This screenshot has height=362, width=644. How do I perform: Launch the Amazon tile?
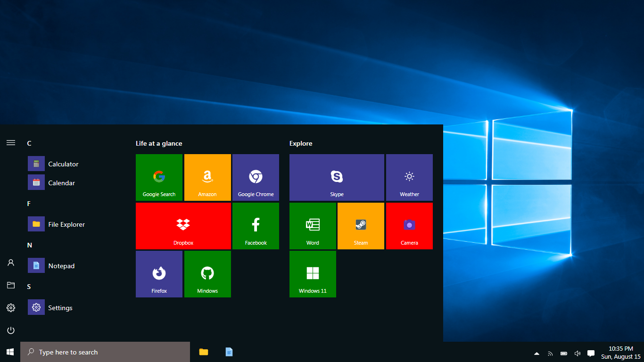(207, 177)
